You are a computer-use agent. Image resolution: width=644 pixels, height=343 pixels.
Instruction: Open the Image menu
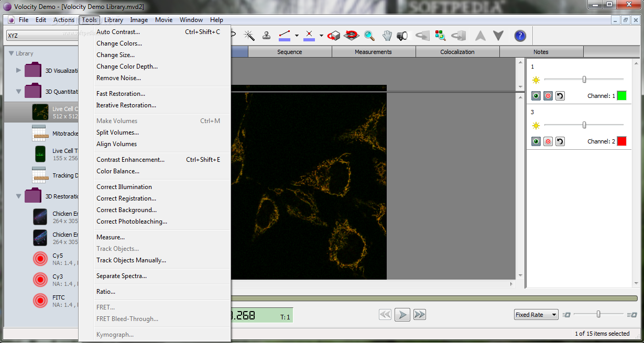[139, 20]
